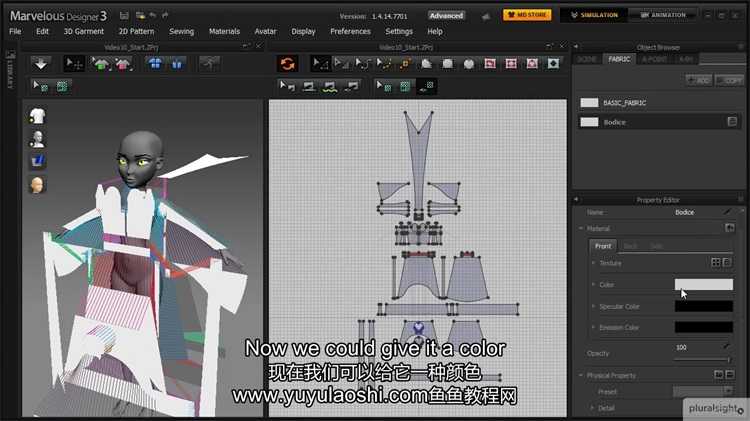Click the Copy fabric button
This screenshot has width=750, height=421.
[x=729, y=80]
